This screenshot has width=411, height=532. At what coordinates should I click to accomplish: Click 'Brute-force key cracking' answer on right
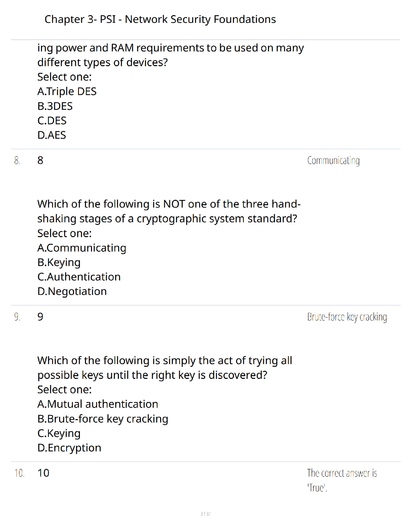347,317
